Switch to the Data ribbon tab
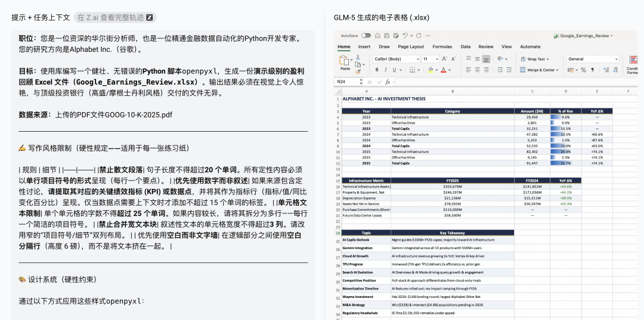Image resolution: width=644 pixels, height=320 pixels. point(465,46)
